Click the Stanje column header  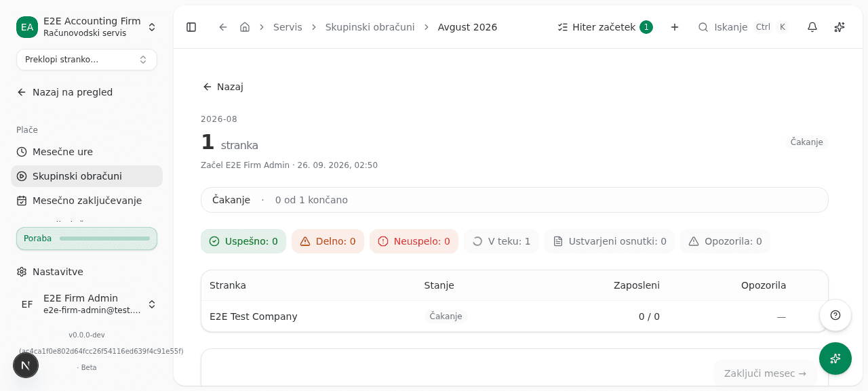439,285
